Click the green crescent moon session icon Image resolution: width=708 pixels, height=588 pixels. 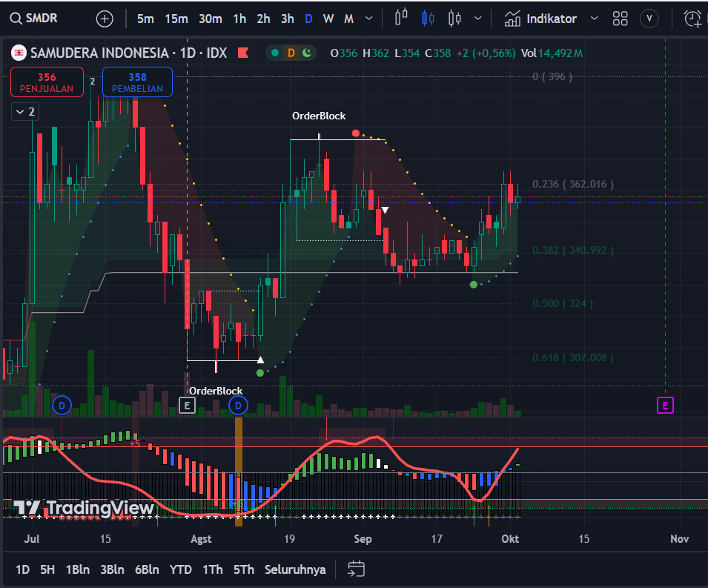click(307, 53)
